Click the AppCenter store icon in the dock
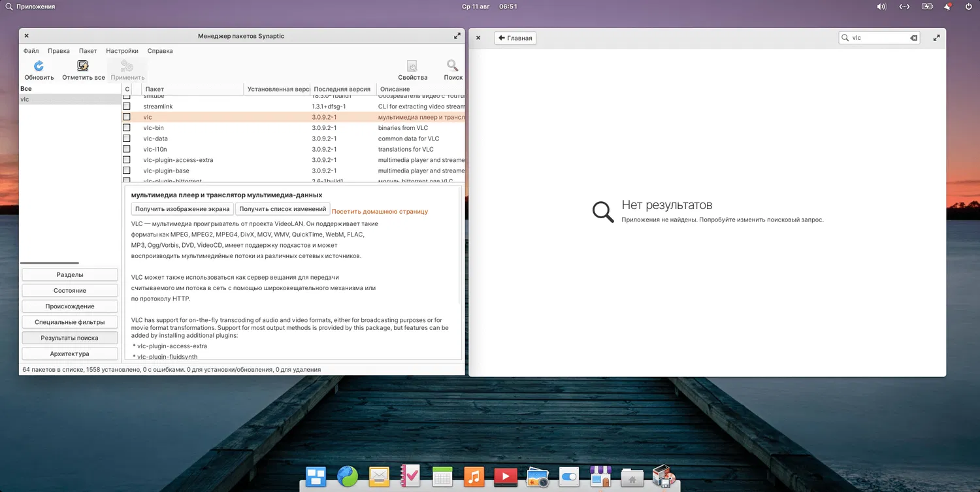The image size is (980, 492). pyautogui.click(x=600, y=477)
